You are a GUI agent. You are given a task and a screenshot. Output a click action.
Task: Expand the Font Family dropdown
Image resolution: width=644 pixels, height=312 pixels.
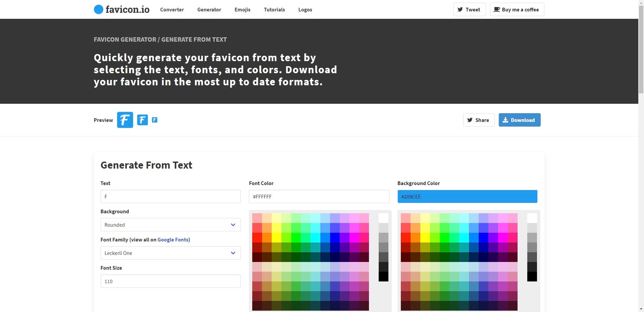click(x=170, y=253)
